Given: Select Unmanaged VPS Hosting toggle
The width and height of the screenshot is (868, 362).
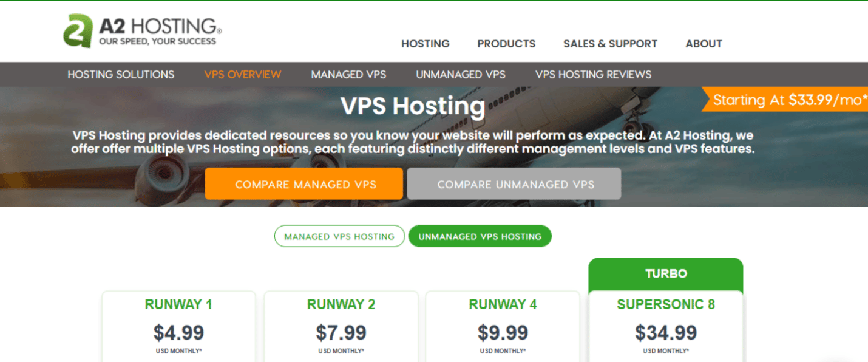Looking at the screenshot, I should pos(480,236).
